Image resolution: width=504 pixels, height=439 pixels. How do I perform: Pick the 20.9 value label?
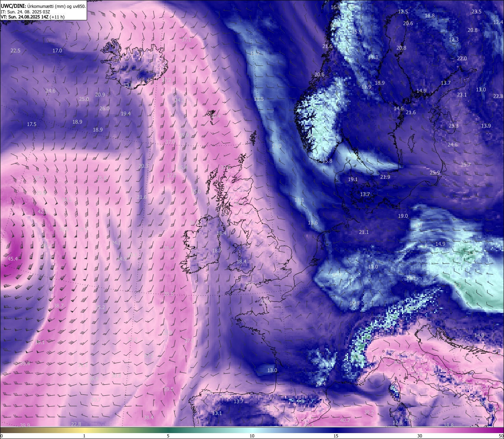pos(100,94)
